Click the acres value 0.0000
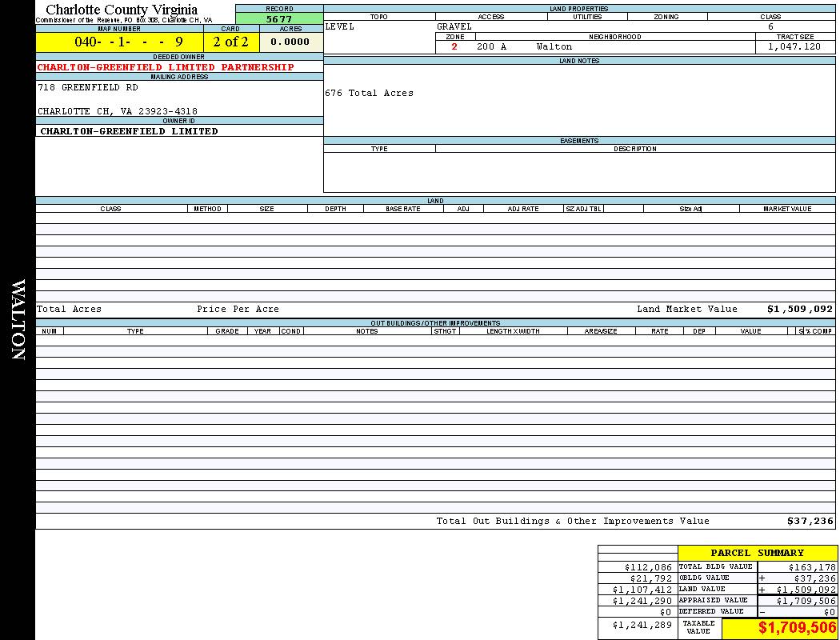 [290, 42]
